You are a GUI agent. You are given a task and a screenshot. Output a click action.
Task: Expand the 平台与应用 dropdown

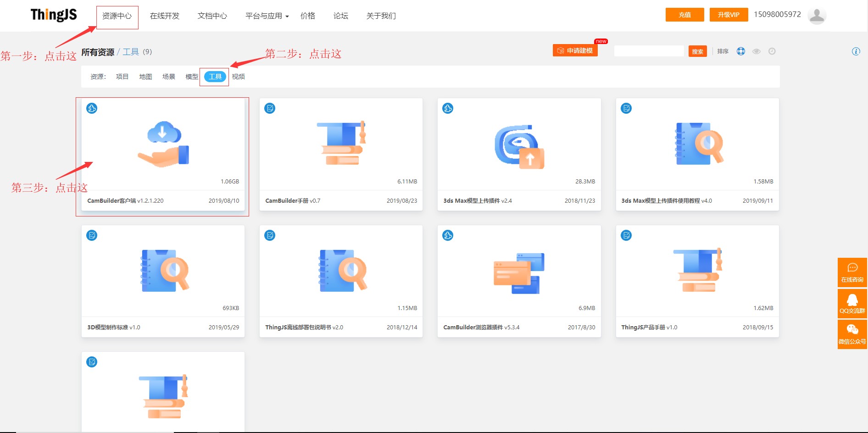[x=267, y=16]
